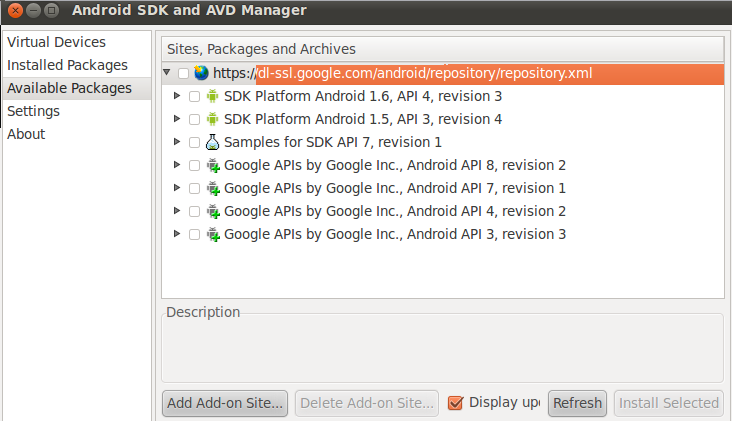
Task: Click the add-on icon for Google APIs API 3
Action: [213, 234]
